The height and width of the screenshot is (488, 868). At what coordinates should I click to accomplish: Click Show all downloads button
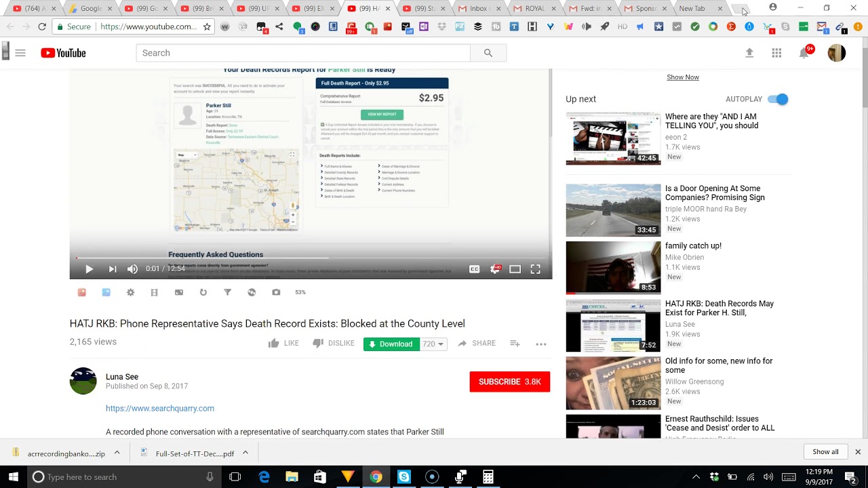[x=825, y=452]
